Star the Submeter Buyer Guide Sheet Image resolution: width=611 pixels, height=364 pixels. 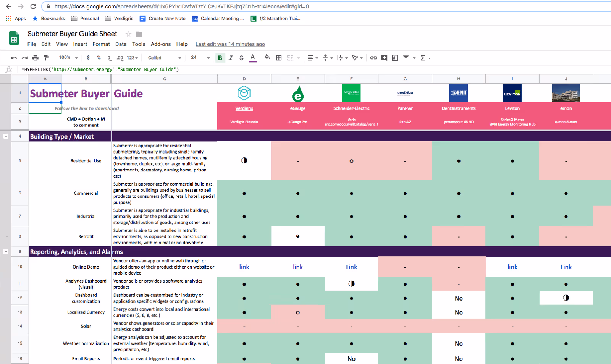tap(129, 34)
